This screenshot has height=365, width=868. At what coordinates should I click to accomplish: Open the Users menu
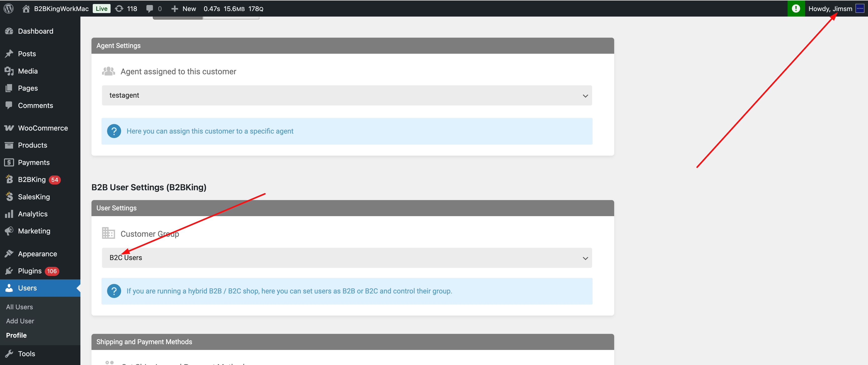click(x=27, y=288)
